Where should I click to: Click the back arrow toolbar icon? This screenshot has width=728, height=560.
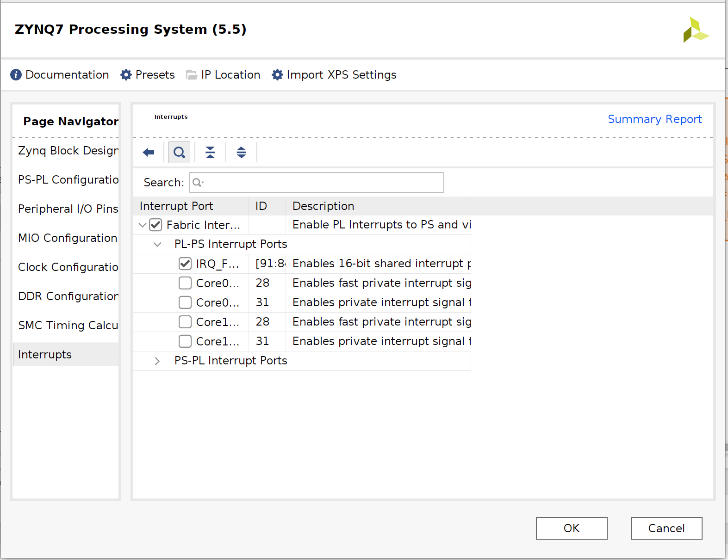point(149,153)
